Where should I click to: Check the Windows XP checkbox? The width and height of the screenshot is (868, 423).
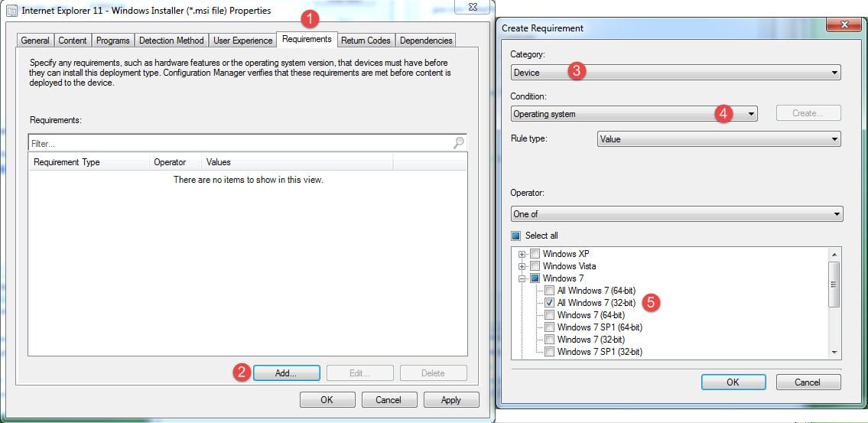click(x=535, y=254)
